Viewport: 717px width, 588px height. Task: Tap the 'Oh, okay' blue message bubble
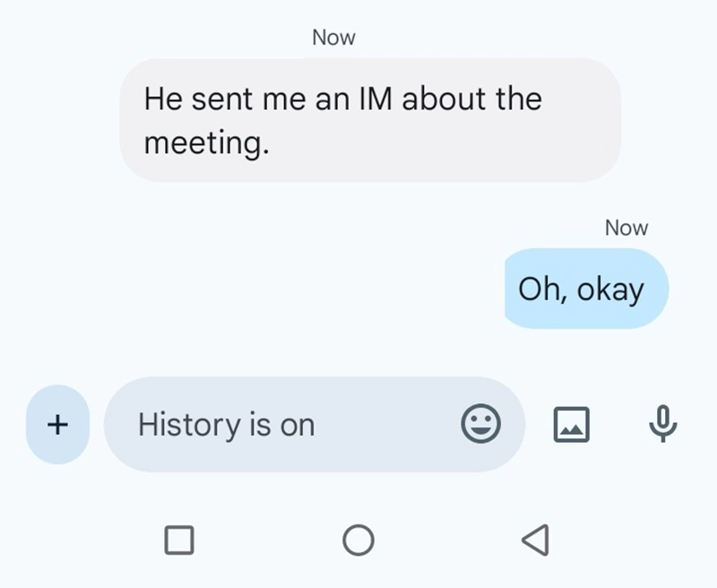coord(585,289)
